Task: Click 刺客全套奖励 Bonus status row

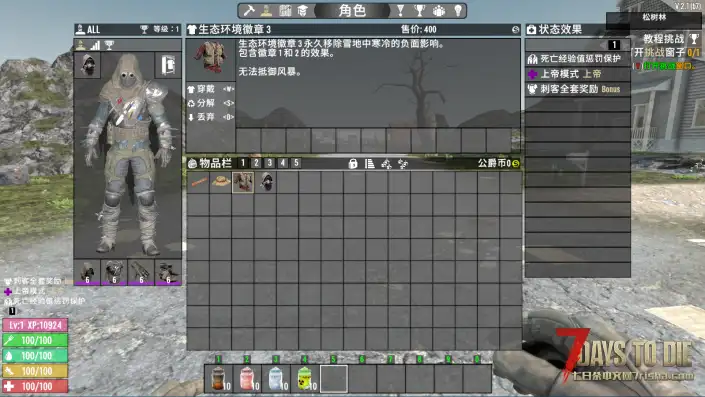Action: point(578,89)
